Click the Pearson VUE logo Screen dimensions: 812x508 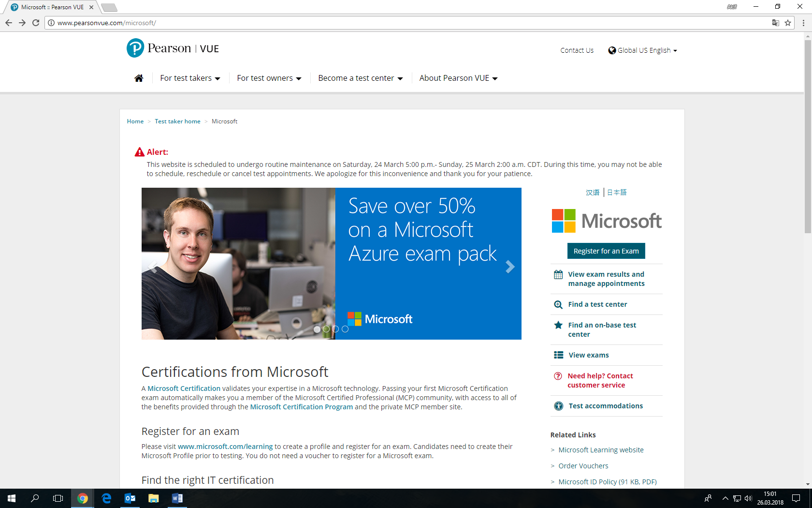pyautogui.click(x=173, y=48)
